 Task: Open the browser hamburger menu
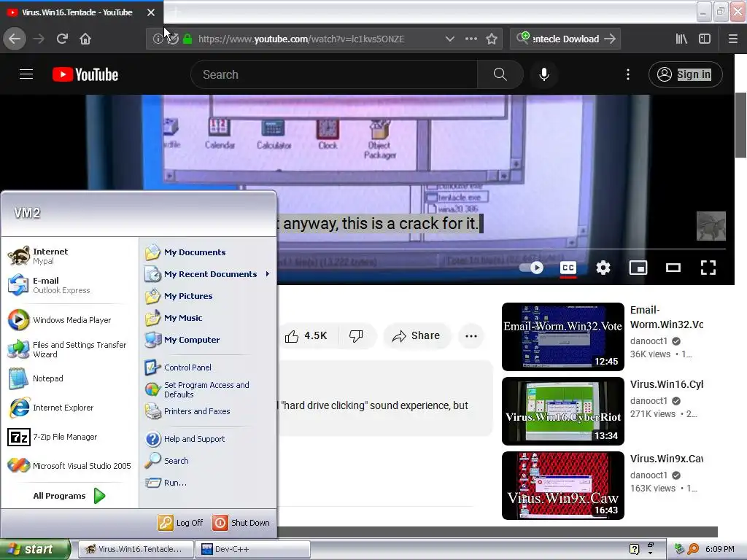[x=733, y=39]
